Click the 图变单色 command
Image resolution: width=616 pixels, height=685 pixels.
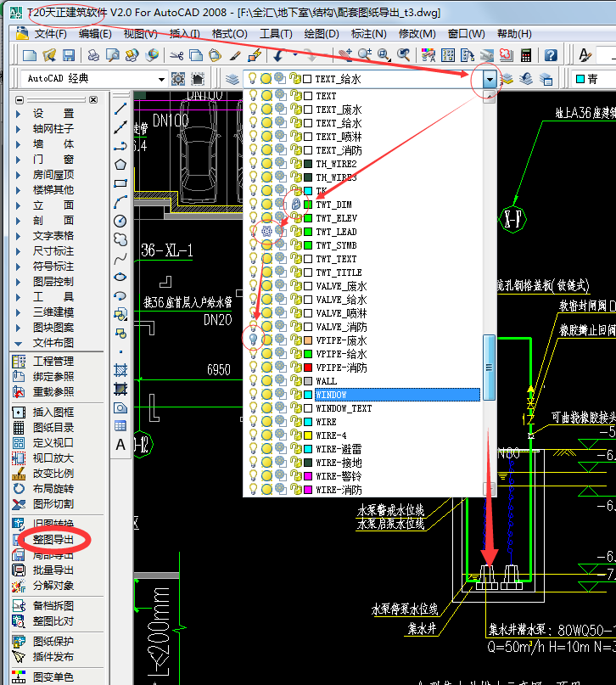pos(53,677)
